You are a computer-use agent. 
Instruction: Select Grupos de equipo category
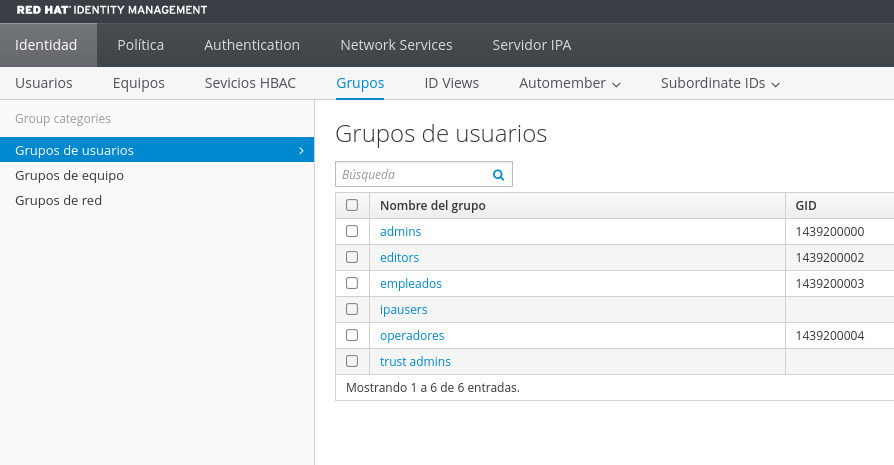coord(70,176)
